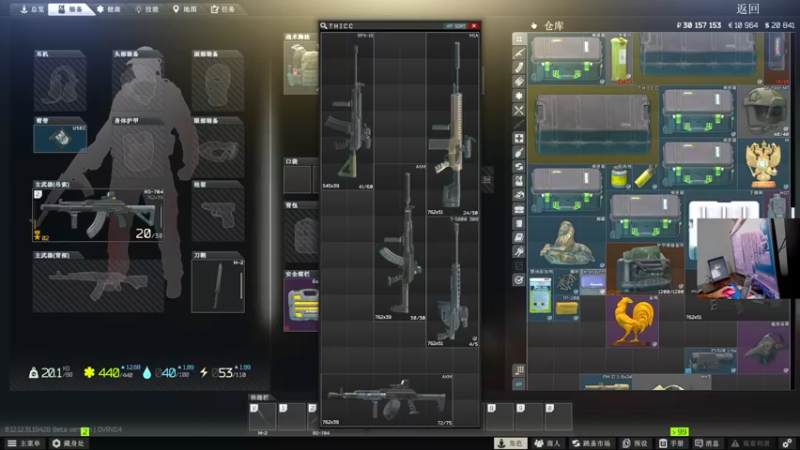Filter the stash by medical items cross icon

[x=519, y=138]
